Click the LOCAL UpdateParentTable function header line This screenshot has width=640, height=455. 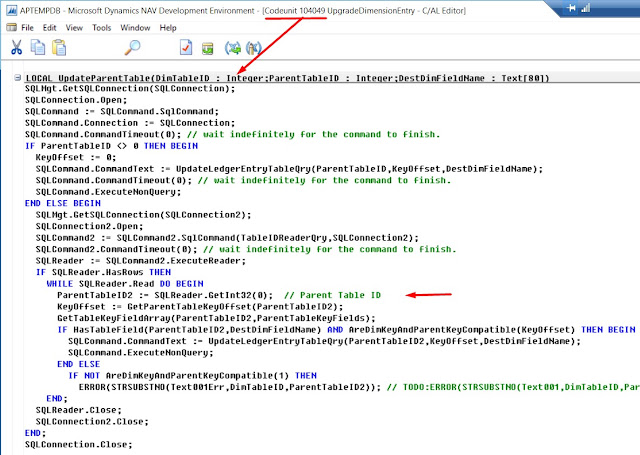click(287, 78)
